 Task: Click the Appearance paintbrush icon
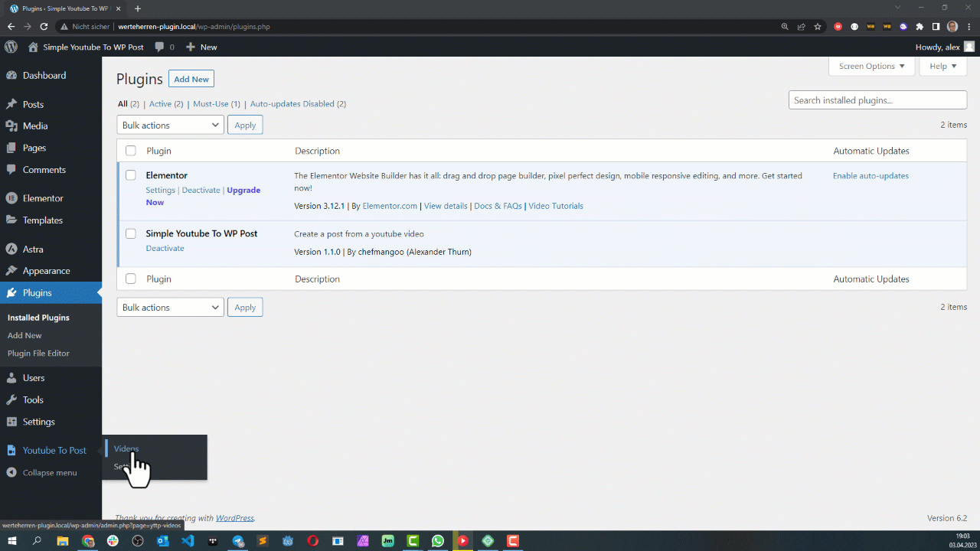click(x=11, y=271)
